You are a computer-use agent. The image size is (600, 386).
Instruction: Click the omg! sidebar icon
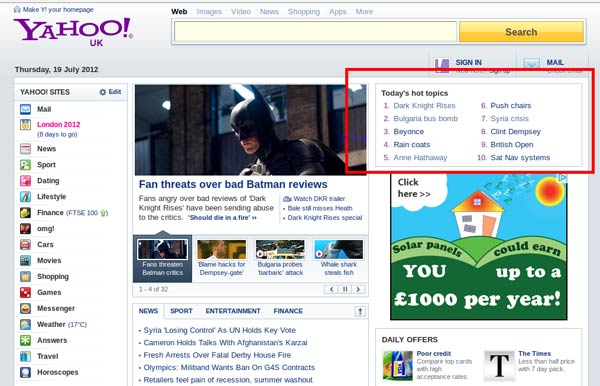[26, 229]
